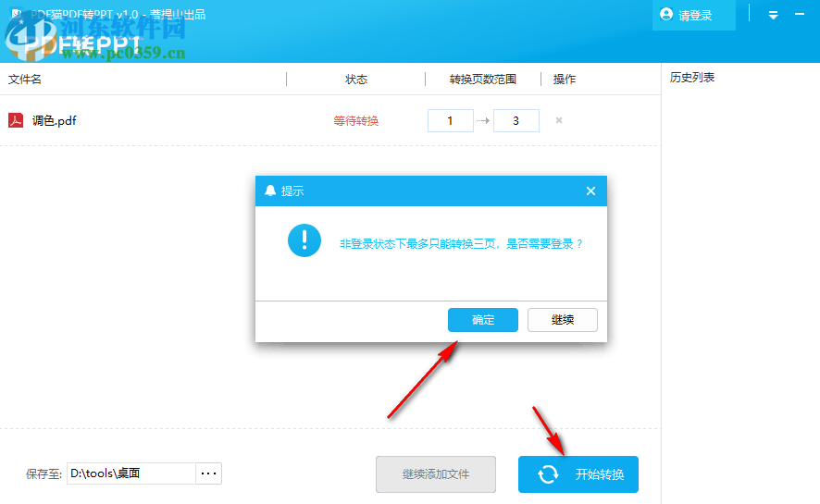Click the 开始转换 start conversion button

[578, 474]
